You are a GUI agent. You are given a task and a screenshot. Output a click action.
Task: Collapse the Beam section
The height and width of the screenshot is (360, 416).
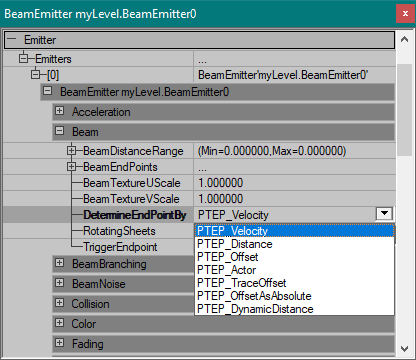pos(59,131)
